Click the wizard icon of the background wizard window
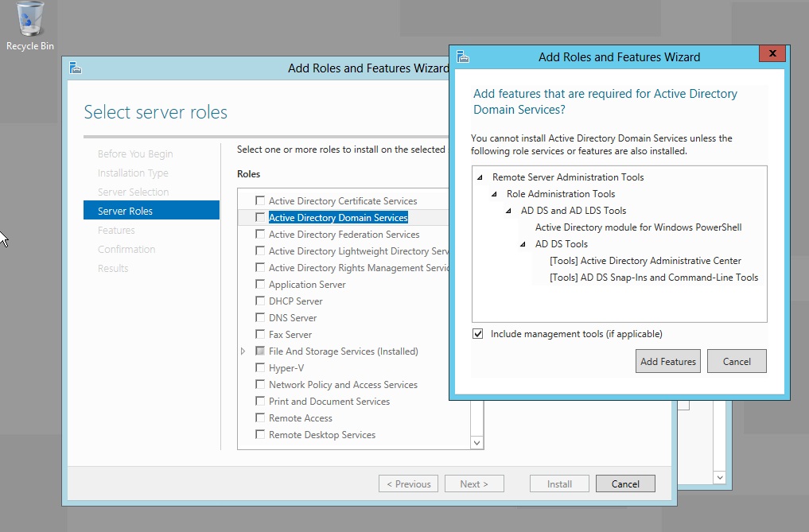Screen dimensions: 809x532 coord(76,68)
